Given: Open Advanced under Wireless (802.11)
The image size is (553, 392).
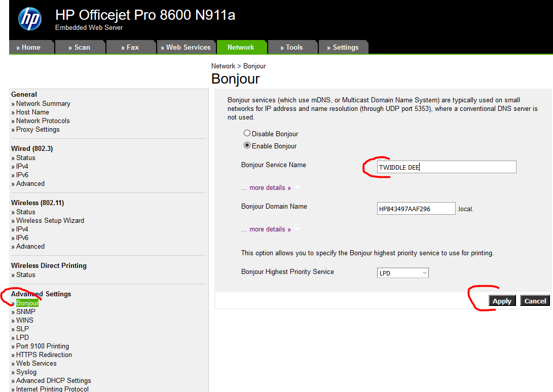Looking at the screenshot, I should click(x=30, y=247).
